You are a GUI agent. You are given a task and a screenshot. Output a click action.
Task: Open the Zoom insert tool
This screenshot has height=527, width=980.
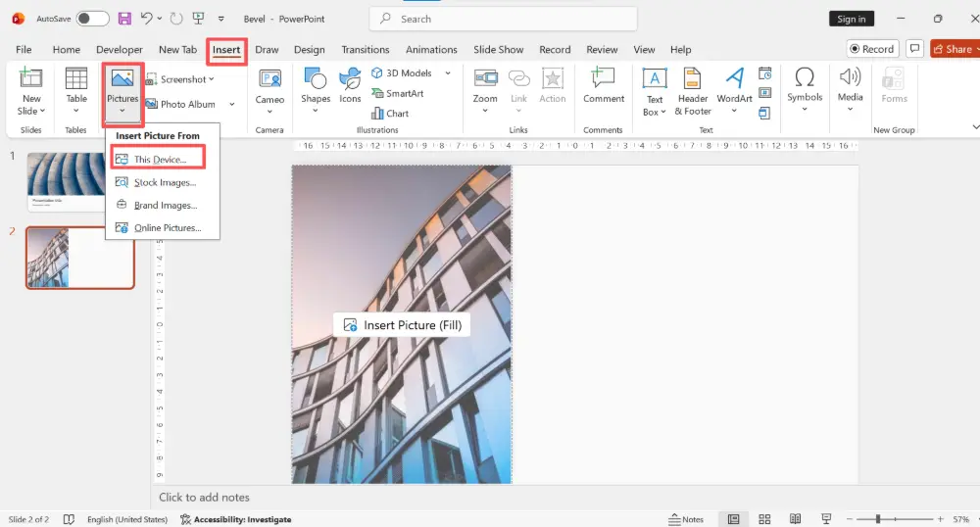(x=485, y=92)
